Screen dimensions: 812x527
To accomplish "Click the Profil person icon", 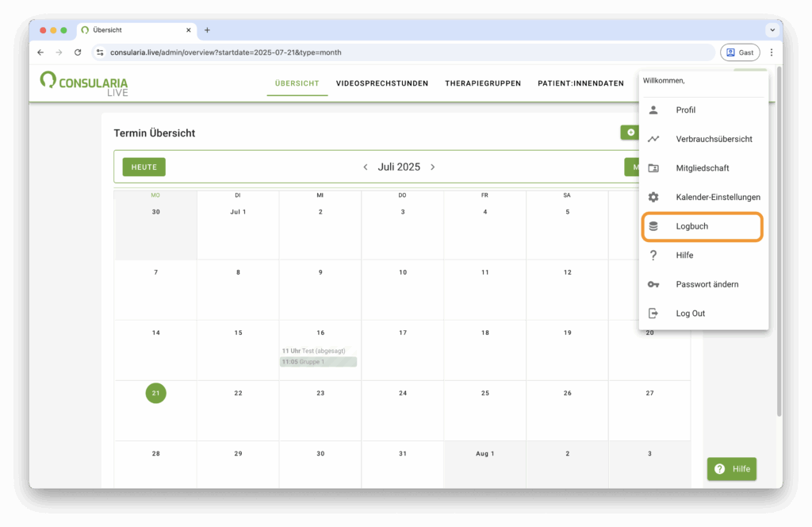I will [x=653, y=110].
